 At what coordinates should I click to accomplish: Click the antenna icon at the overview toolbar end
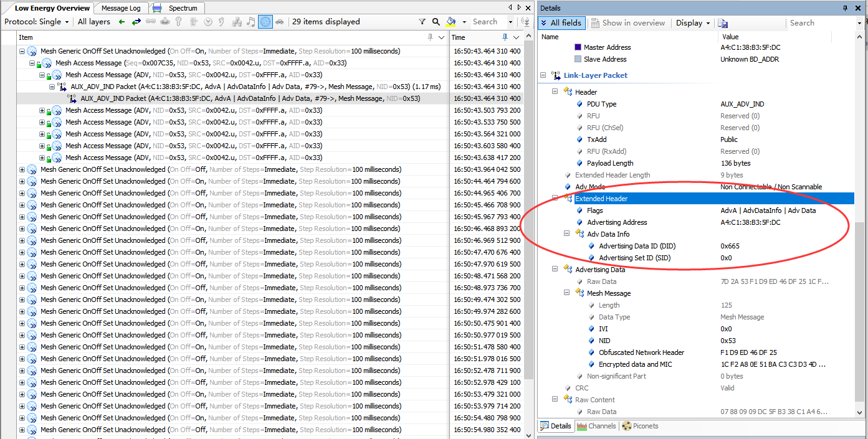tap(526, 22)
